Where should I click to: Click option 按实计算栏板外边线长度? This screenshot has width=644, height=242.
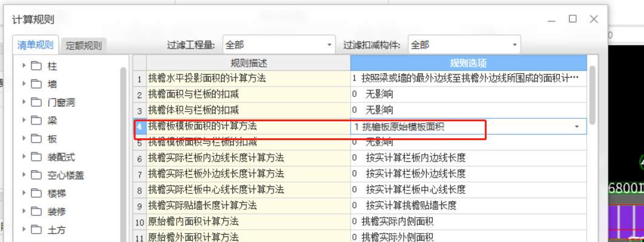[468, 173]
